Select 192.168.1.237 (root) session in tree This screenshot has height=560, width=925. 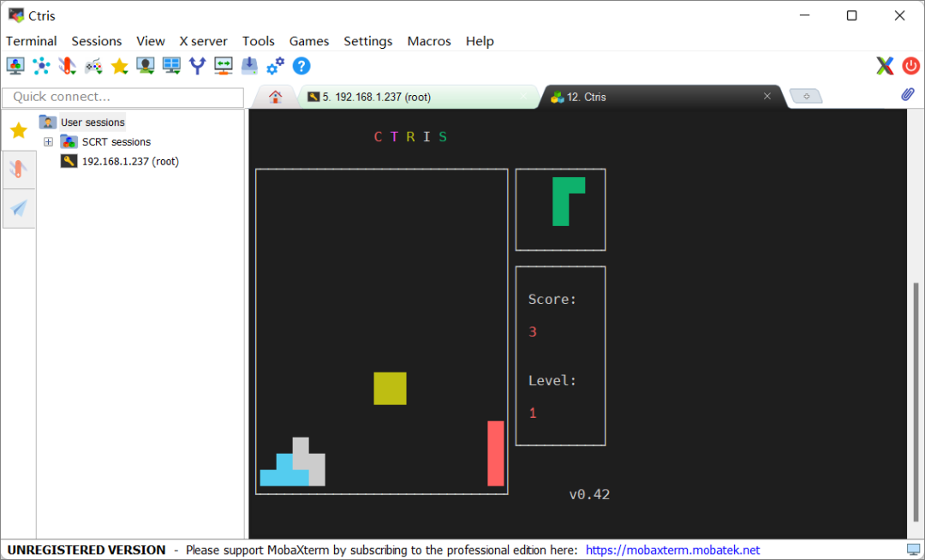(120, 162)
